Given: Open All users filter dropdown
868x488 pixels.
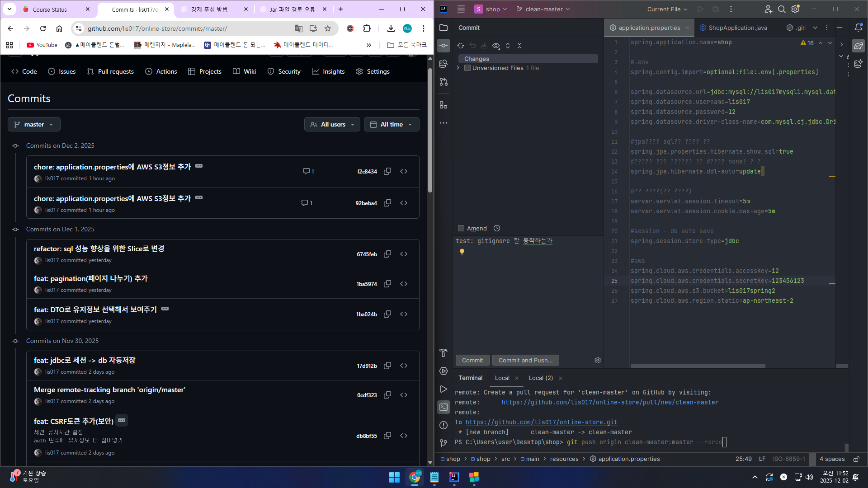Looking at the screenshot, I should (x=332, y=124).
